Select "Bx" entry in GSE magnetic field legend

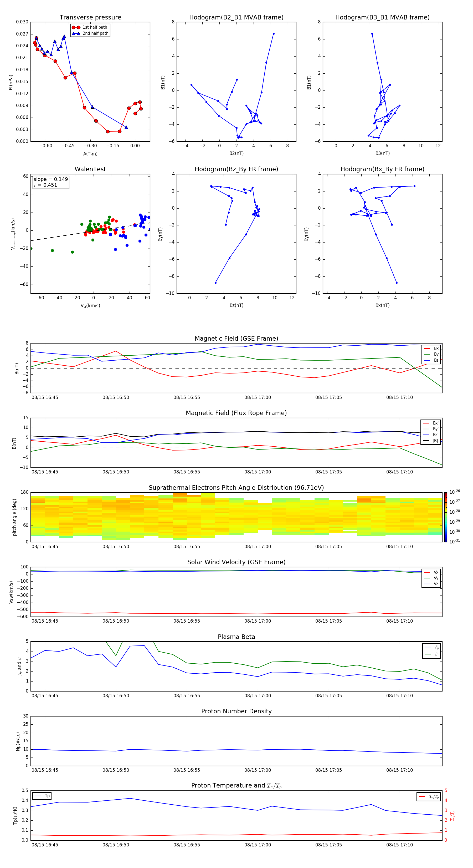coord(431,349)
